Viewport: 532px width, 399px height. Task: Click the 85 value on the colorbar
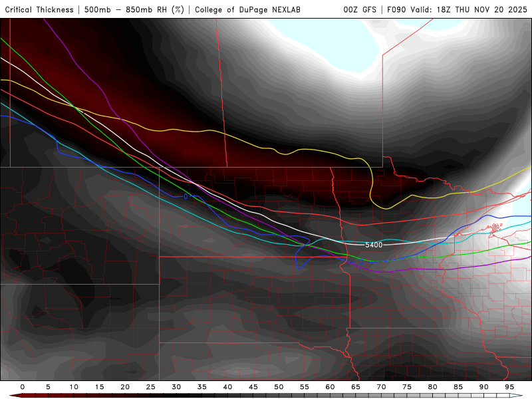click(x=458, y=387)
